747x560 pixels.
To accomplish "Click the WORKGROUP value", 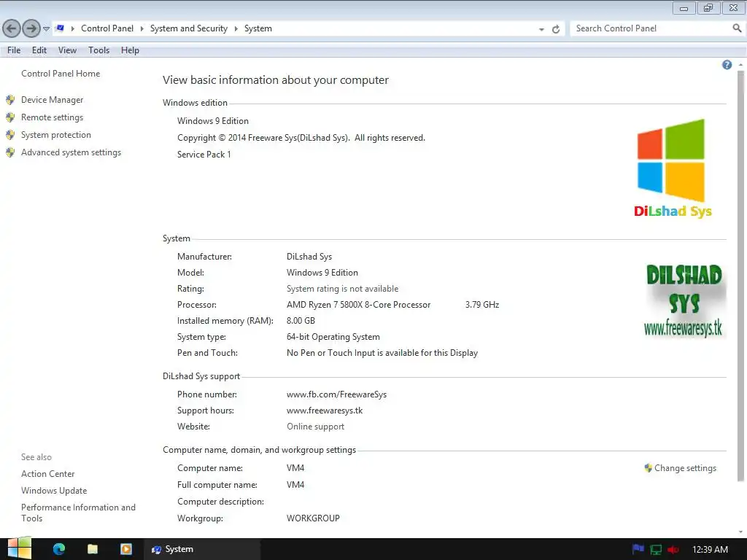I will point(313,518).
